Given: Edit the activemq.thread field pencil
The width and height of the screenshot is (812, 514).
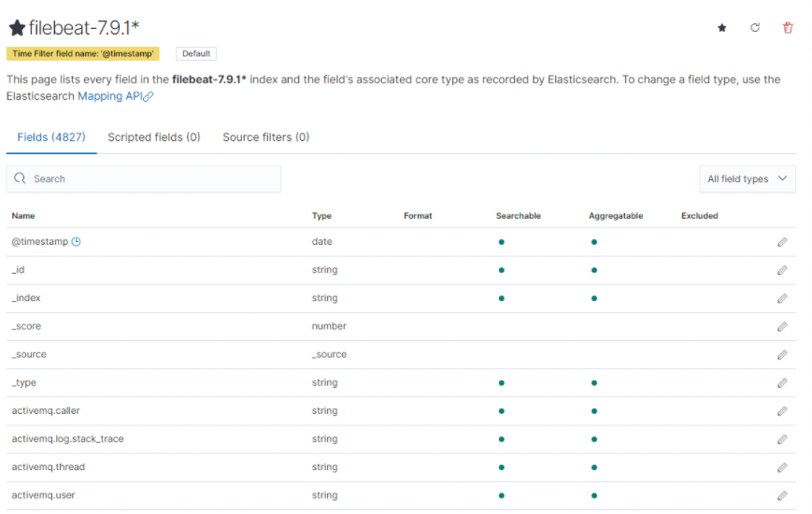Looking at the screenshot, I should 782,467.
